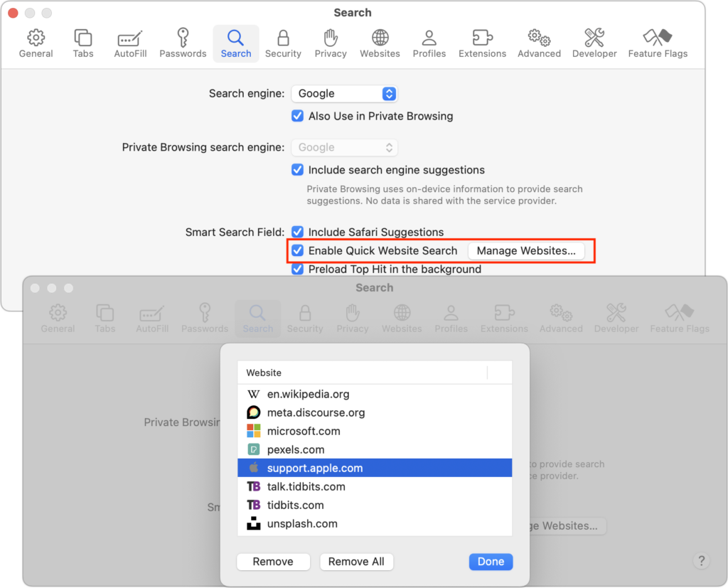Open Private Browsing search engine dropdown
The image size is (728, 588).
point(344,147)
